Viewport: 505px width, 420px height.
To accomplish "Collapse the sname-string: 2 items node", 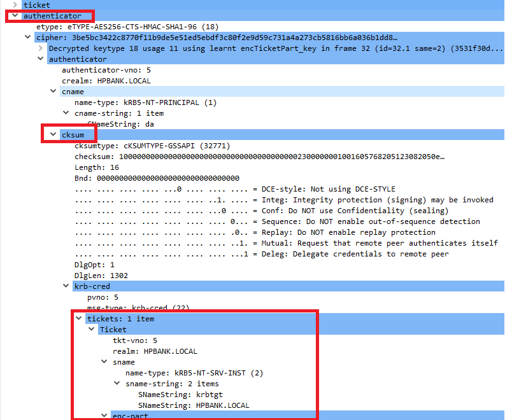I will coord(118,384).
